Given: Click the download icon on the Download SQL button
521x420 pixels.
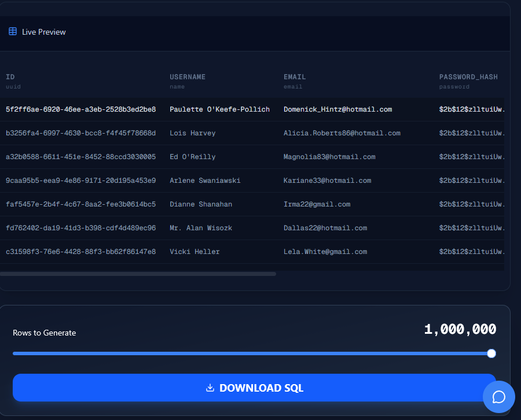Looking at the screenshot, I should (x=210, y=388).
